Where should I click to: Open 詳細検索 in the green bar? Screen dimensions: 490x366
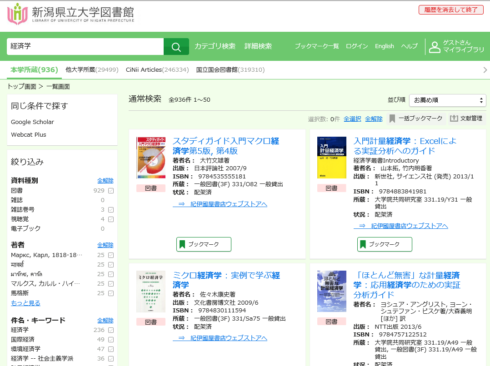point(258,46)
